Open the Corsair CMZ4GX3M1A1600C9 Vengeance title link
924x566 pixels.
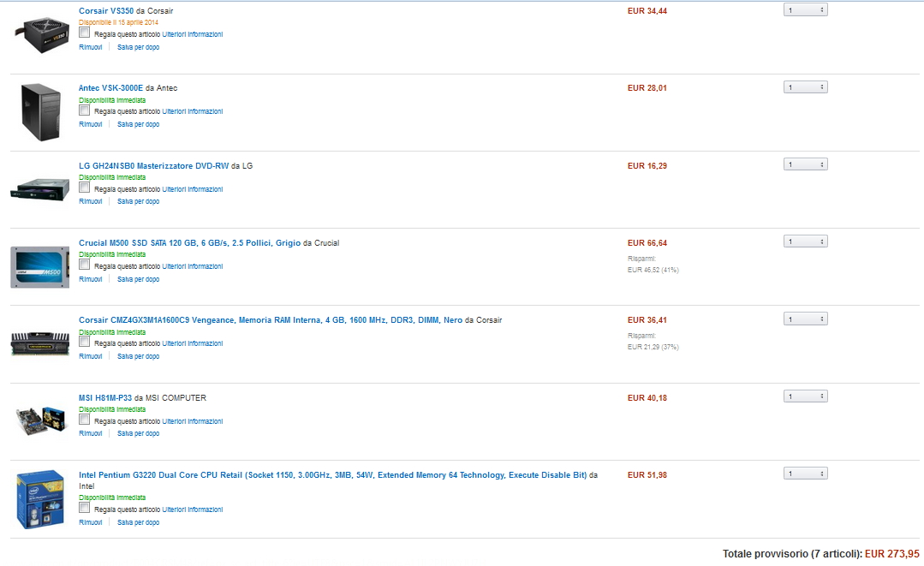click(271, 320)
